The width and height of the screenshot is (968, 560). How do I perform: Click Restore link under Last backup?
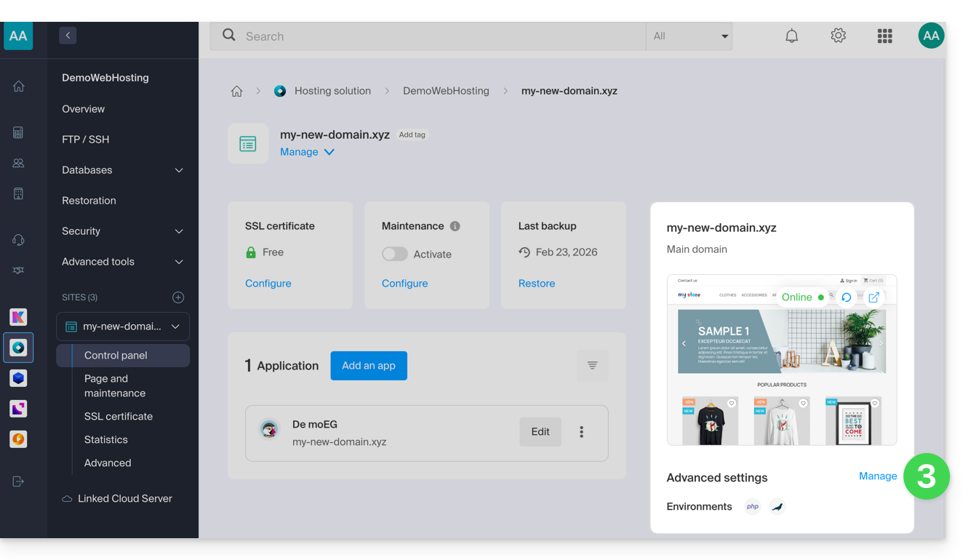[x=537, y=284]
